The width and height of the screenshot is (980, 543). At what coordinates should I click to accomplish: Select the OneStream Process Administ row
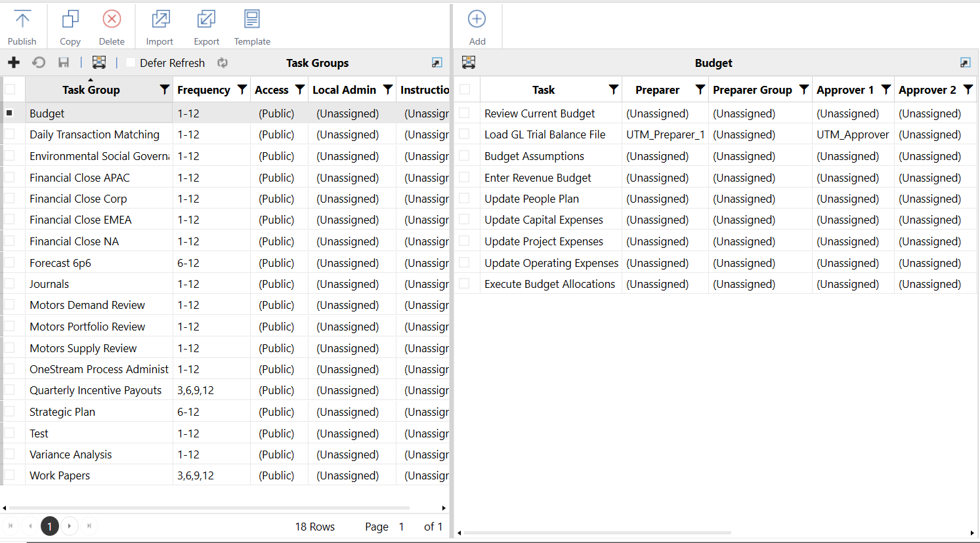pos(225,369)
